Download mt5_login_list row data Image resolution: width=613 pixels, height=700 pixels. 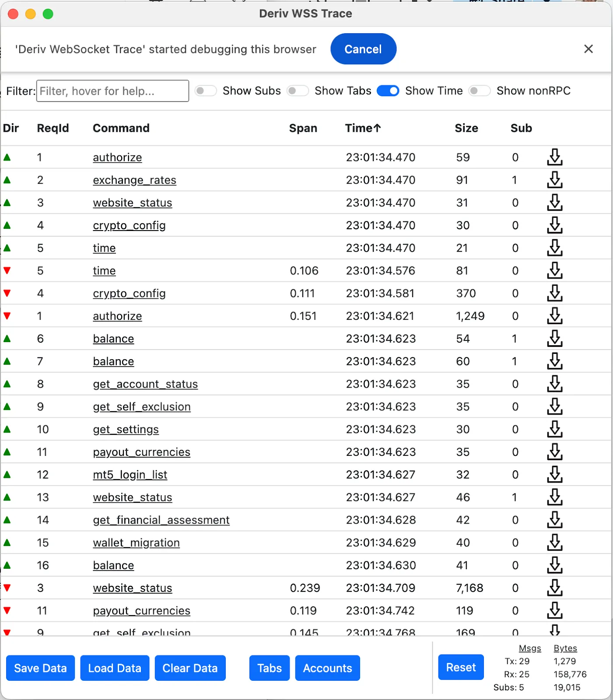click(555, 475)
